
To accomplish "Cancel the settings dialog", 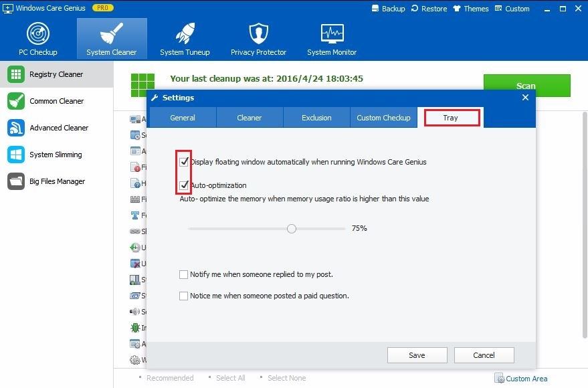I will 484,355.
